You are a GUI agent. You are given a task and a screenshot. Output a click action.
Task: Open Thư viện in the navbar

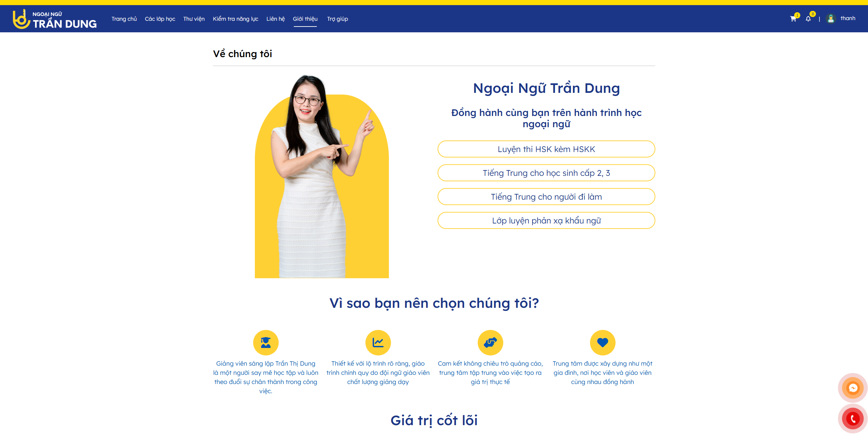tap(194, 19)
